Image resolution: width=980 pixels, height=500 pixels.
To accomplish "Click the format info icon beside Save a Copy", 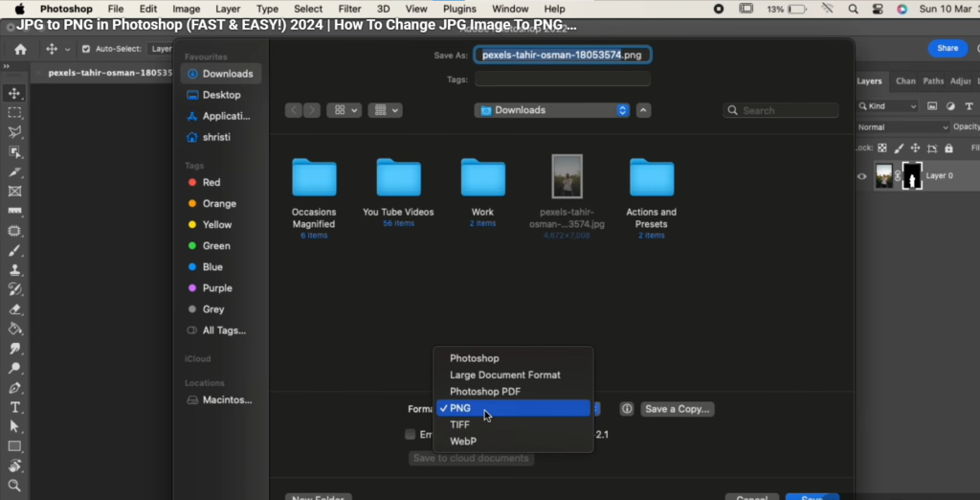I will (627, 409).
